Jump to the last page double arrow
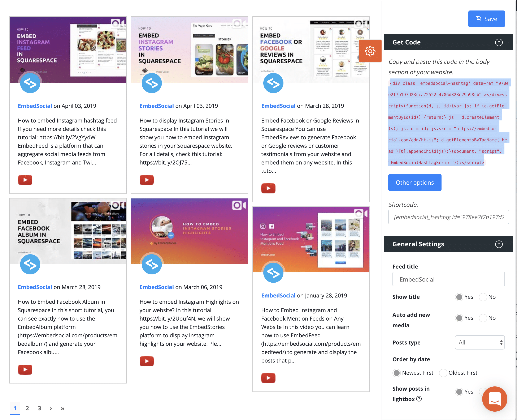This screenshot has height=420, width=517. coord(63,408)
